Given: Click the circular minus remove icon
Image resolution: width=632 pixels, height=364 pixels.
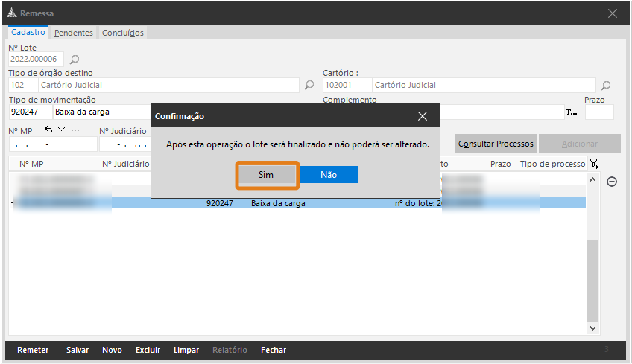Looking at the screenshot, I should 612,182.
